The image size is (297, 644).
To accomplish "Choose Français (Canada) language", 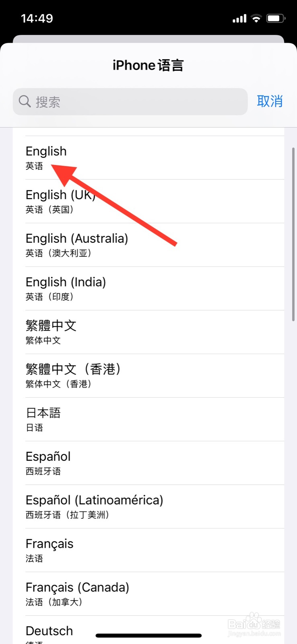I will pyautogui.click(x=148, y=594).
